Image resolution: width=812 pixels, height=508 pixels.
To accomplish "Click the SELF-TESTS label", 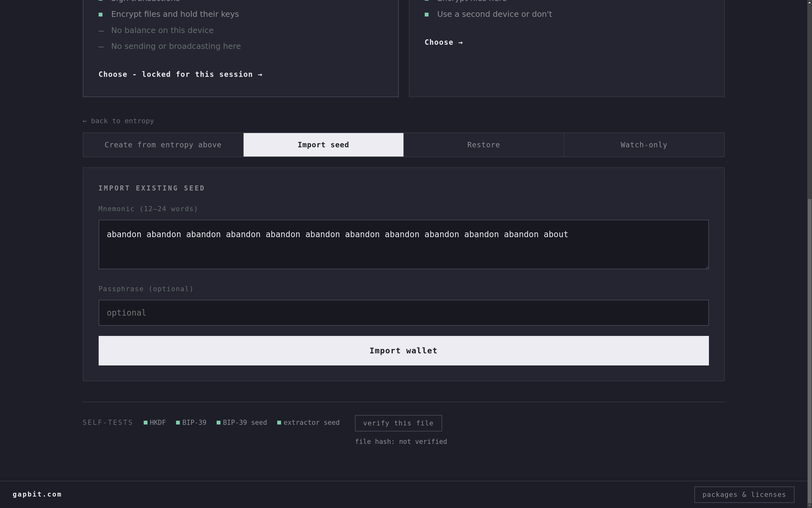I will pos(108,423).
